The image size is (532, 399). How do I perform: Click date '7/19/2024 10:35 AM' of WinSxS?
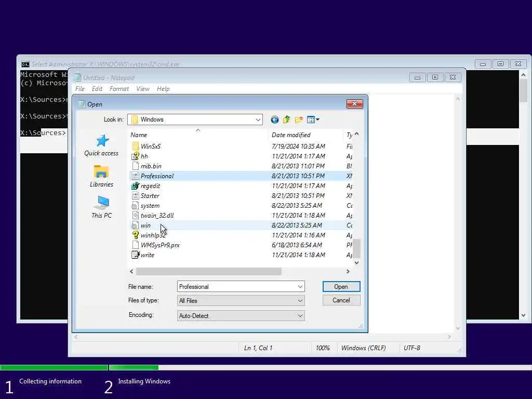coord(299,146)
